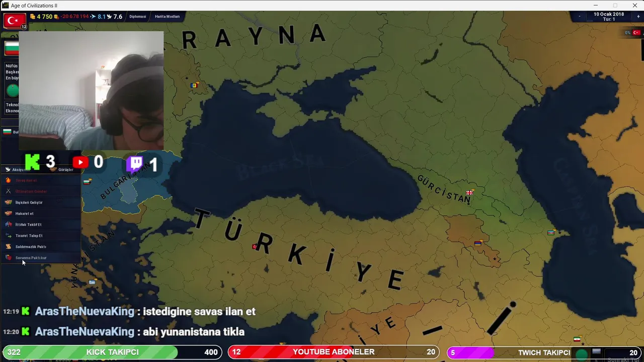Screen dimensions: 644x362
Task: Click the handshake icon for improving relations
Action: pos(8,202)
